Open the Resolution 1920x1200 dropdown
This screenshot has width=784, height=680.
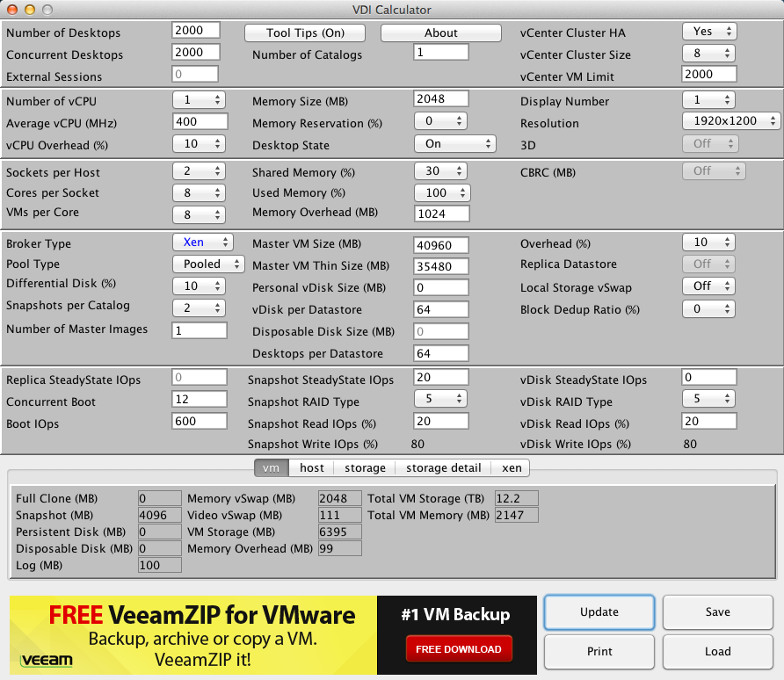tap(731, 121)
